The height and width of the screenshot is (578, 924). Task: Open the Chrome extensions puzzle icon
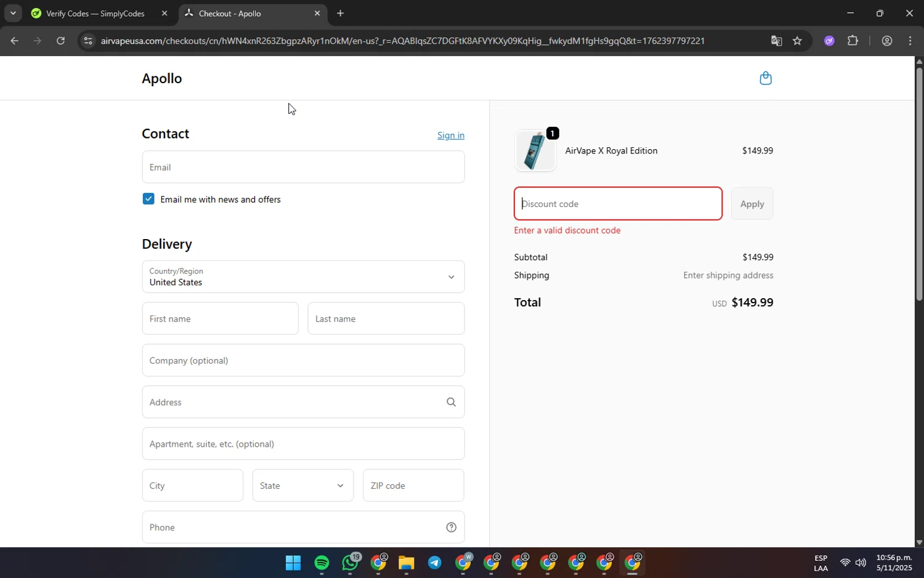tap(853, 41)
